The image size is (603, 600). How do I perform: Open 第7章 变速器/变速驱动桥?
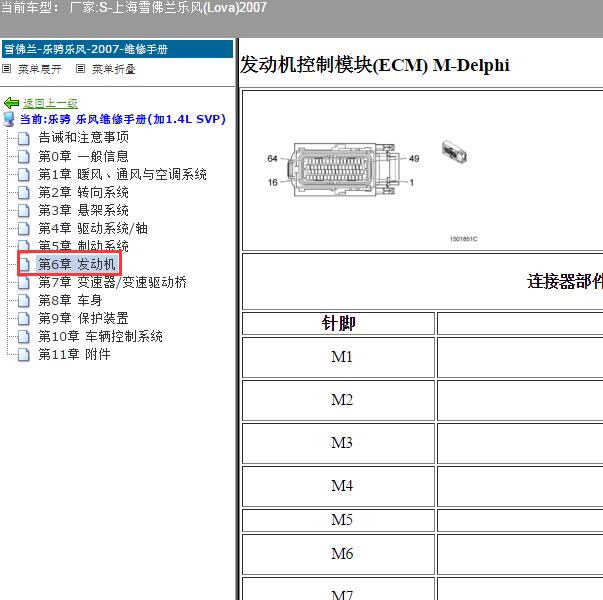[x=112, y=282]
